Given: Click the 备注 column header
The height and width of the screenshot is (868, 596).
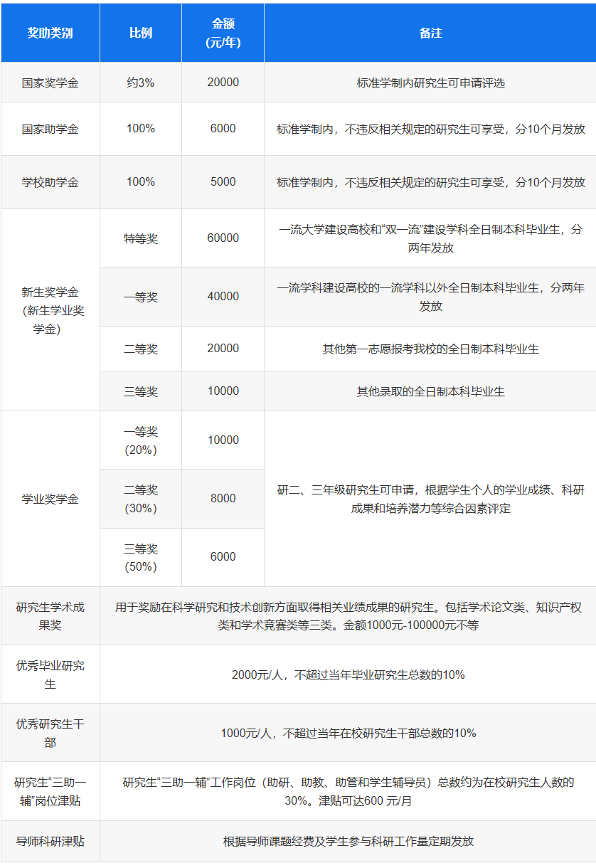Looking at the screenshot, I should (x=430, y=33).
